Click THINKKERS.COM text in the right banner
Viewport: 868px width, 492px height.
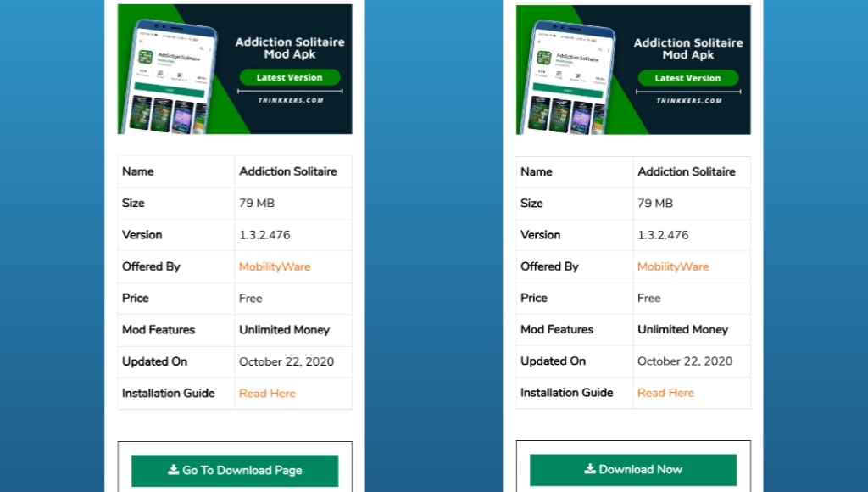tap(688, 100)
